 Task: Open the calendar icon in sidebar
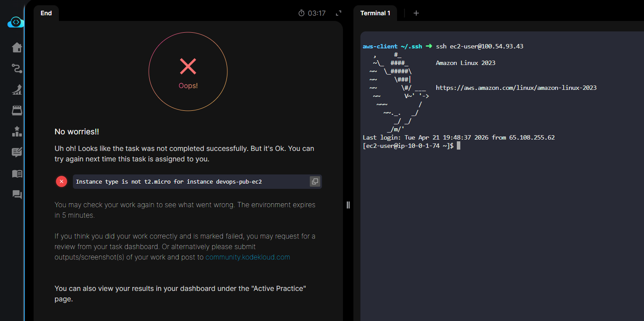17,110
